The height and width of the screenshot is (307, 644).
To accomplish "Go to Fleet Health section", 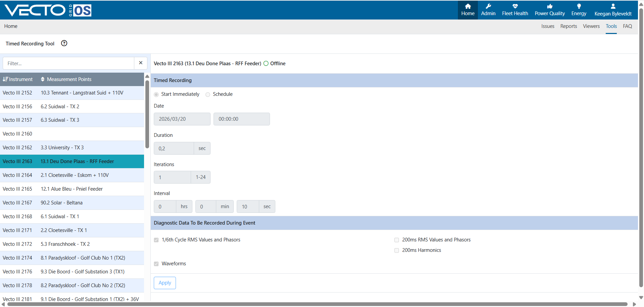I will tap(515, 10).
